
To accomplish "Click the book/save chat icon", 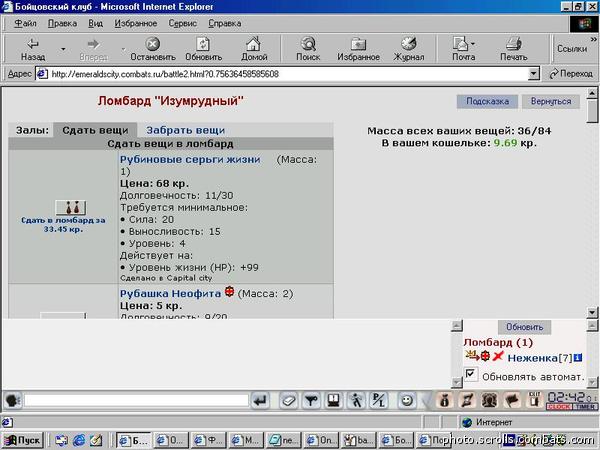I will coord(334,401).
